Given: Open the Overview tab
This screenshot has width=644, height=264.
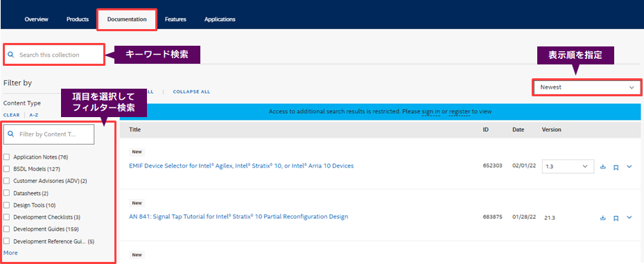Looking at the screenshot, I should click(36, 19).
